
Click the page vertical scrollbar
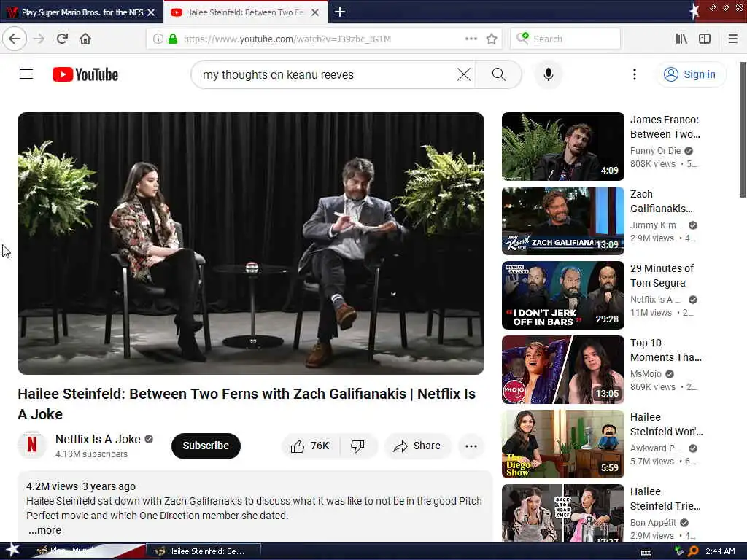point(742,130)
